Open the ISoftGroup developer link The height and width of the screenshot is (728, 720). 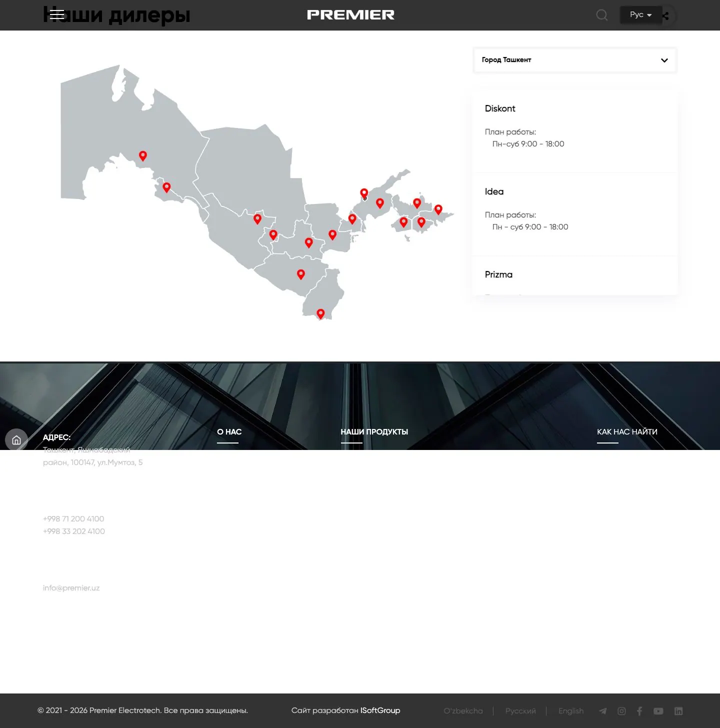tap(380, 710)
